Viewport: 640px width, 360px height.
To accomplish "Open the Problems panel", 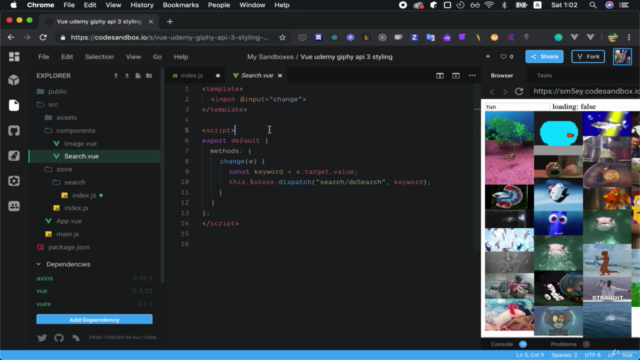I will click(x=563, y=344).
